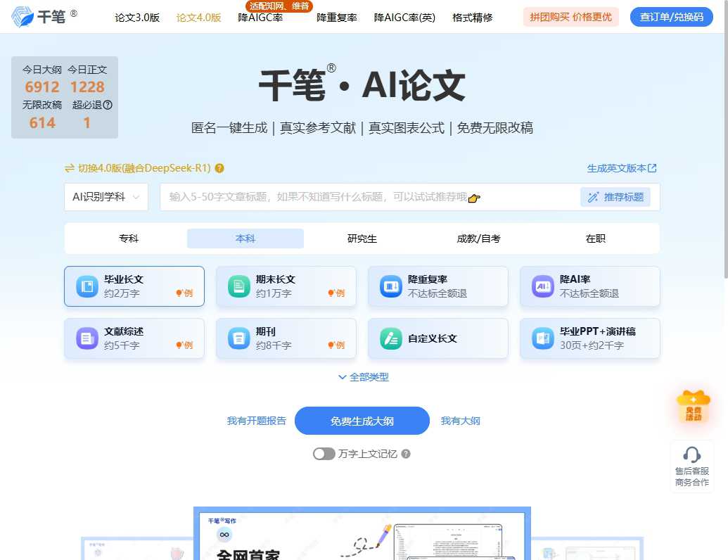
Task: Open the 降重复率 card icon
Action: (x=390, y=286)
